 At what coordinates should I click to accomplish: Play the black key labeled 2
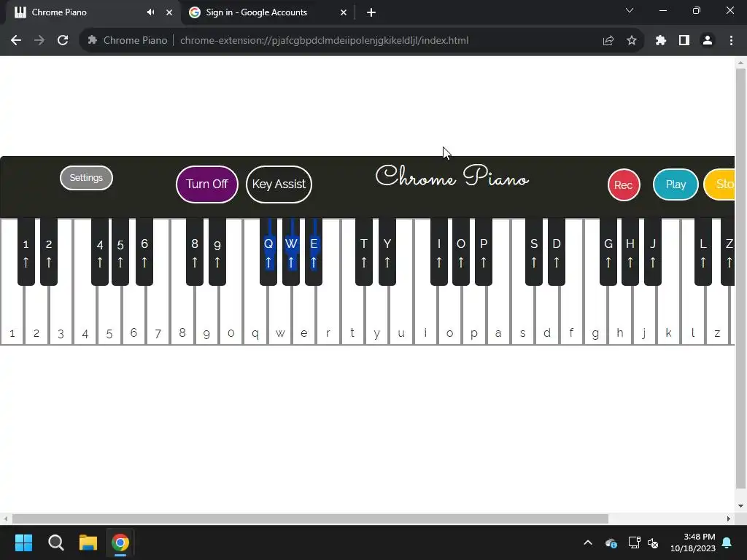point(49,252)
